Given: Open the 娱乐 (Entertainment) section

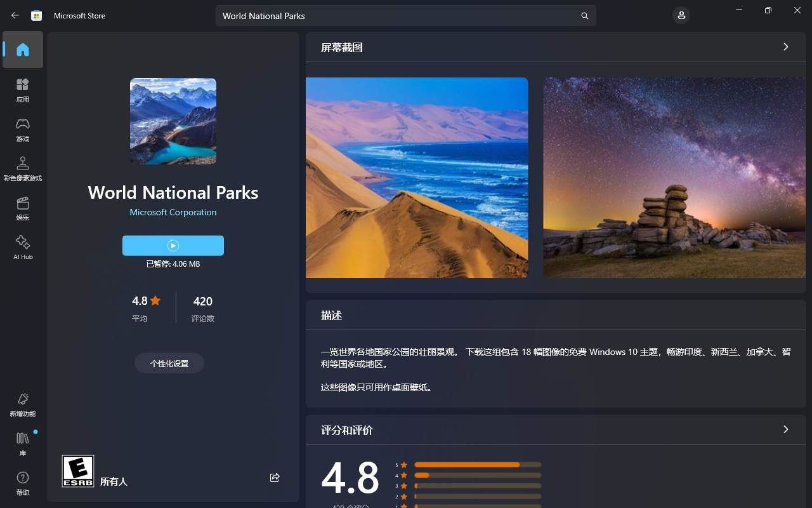Looking at the screenshot, I should (23, 208).
